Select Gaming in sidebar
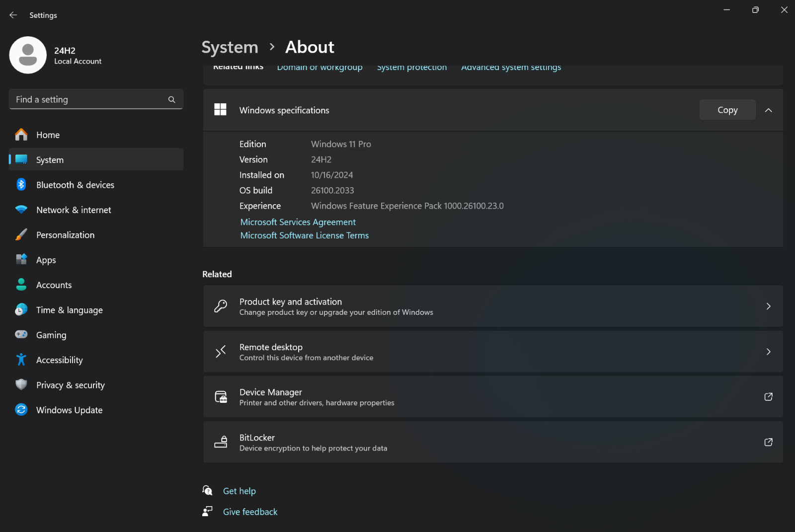 pos(96,335)
